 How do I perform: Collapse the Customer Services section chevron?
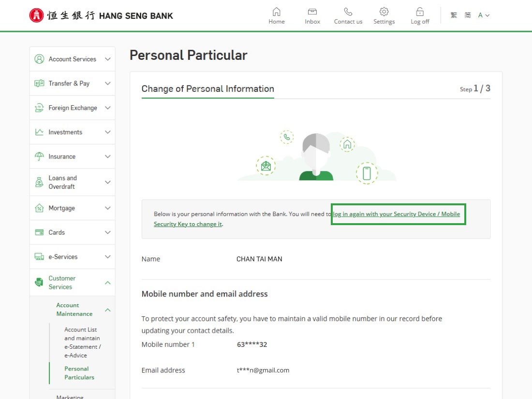coord(107,283)
